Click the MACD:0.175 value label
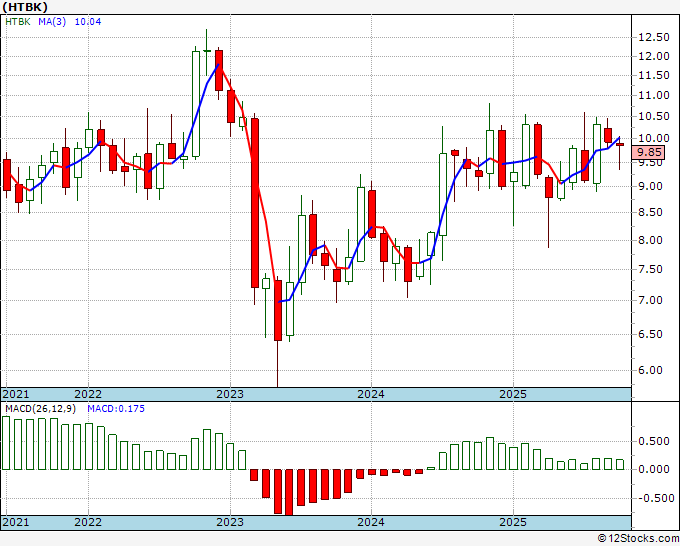Image resolution: width=680 pixels, height=546 pixels. [116, 409]
